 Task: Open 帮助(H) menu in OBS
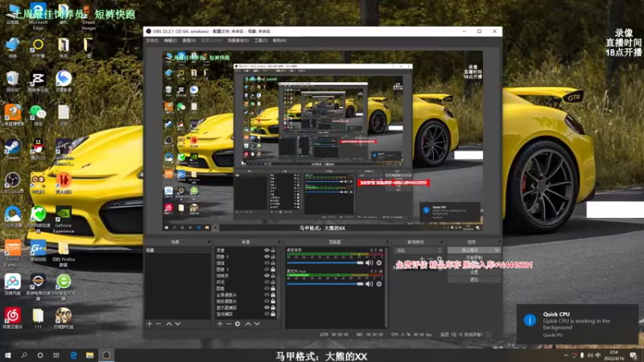[279, 41]
